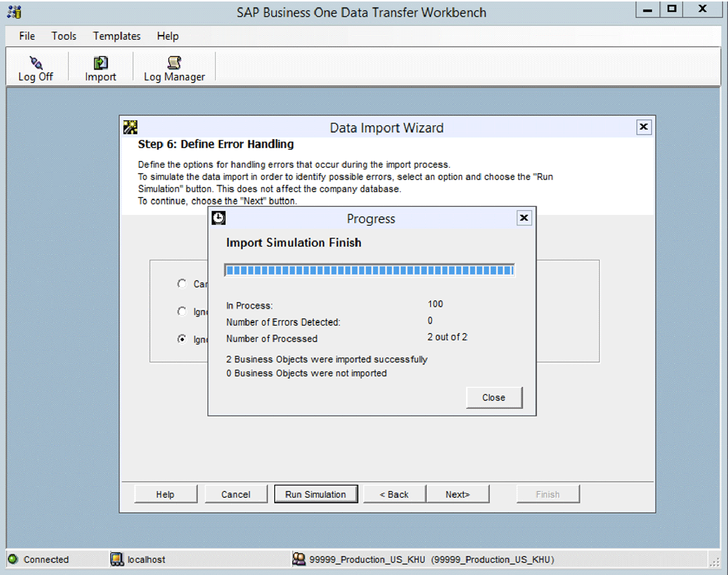This screenshot has height=575, width=728.
Task: Click the Run Simulation button
Action: (316, 494)
